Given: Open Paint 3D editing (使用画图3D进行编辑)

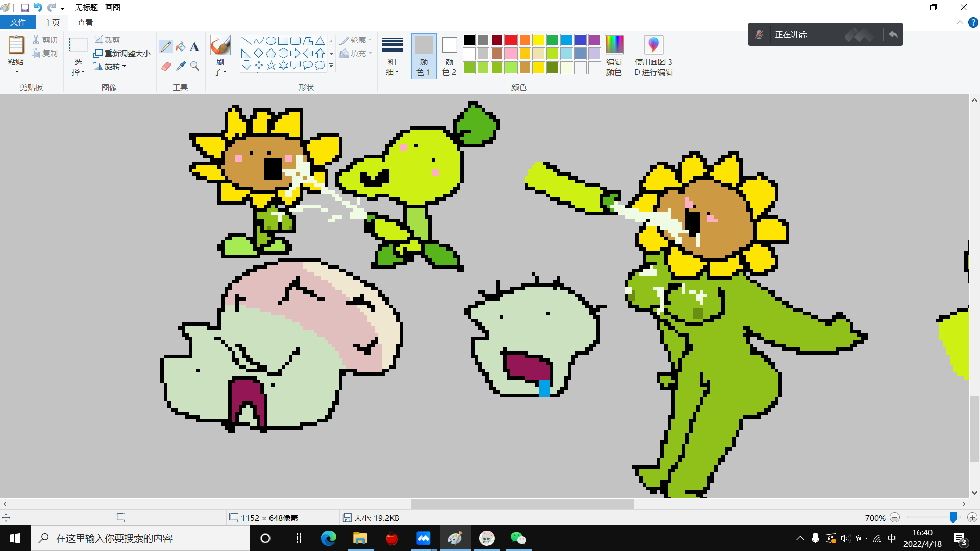Looking at the screenshot, I should click(x=653, y=55).
